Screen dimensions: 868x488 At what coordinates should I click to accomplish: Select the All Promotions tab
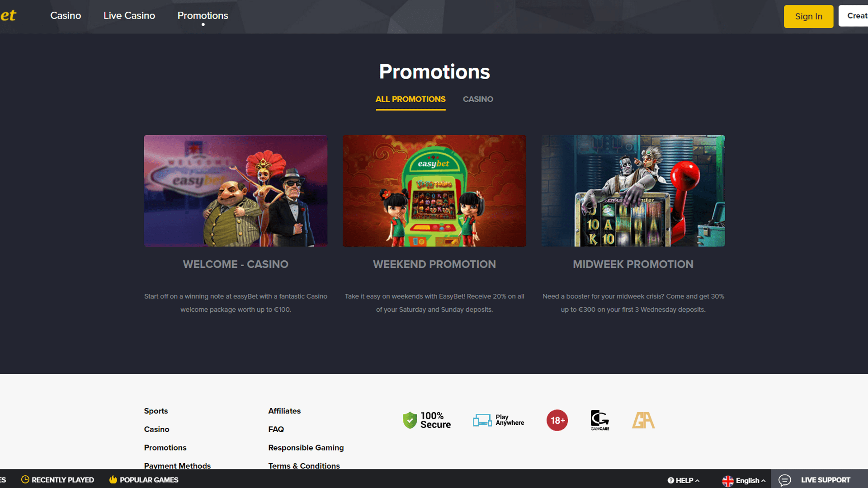[x=410, y=99]
